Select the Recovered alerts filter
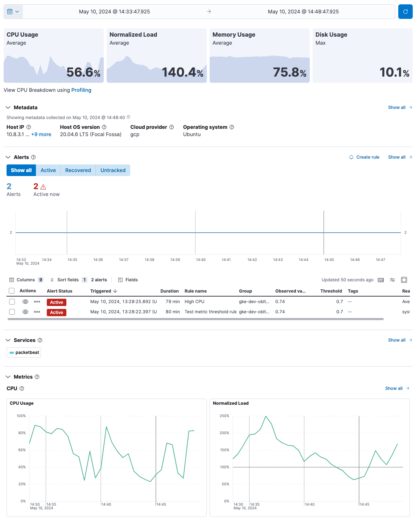This screenshot has height=522, width=420. [78, 170]
